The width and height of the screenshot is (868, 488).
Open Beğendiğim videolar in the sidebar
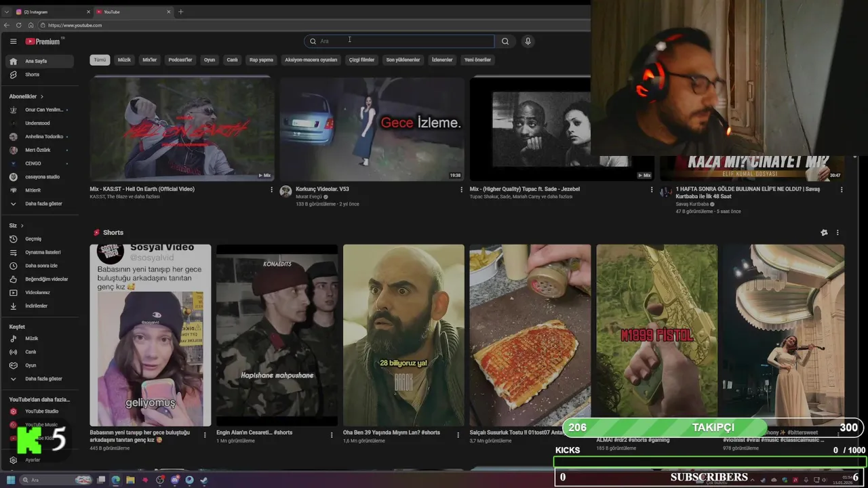[39, 279]
